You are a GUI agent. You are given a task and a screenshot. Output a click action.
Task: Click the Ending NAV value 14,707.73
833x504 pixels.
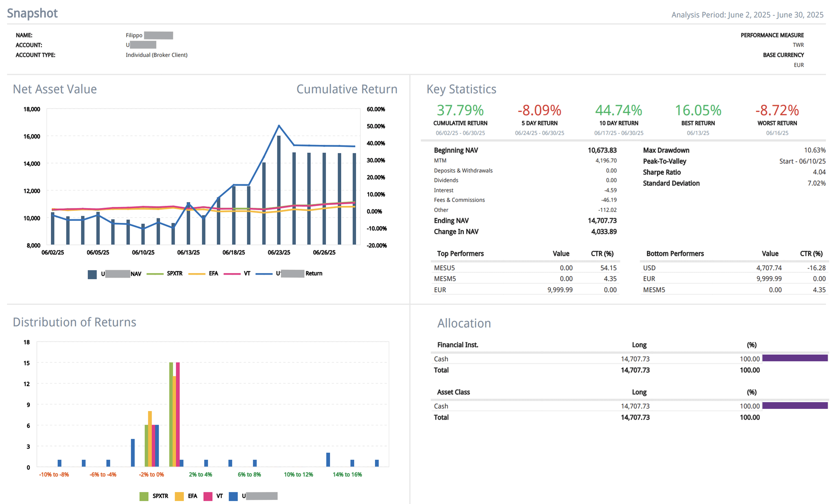click(602, 221)
